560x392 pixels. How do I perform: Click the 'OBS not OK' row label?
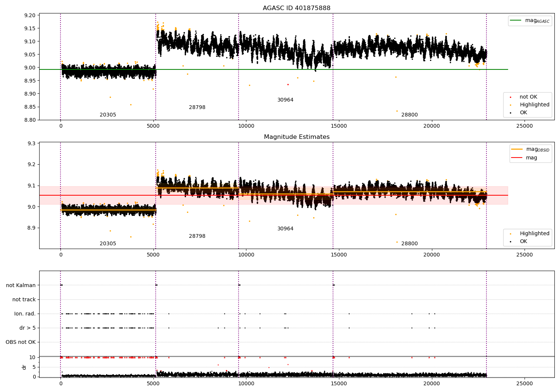coord(21,342)
